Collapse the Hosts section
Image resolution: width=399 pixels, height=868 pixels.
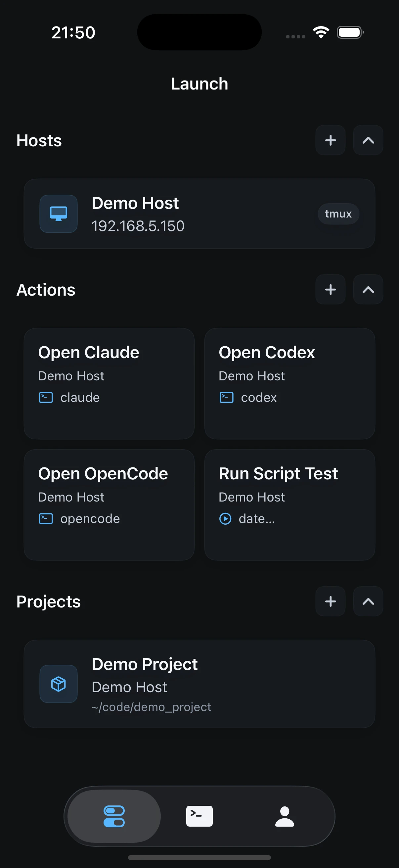click(368, 140)
